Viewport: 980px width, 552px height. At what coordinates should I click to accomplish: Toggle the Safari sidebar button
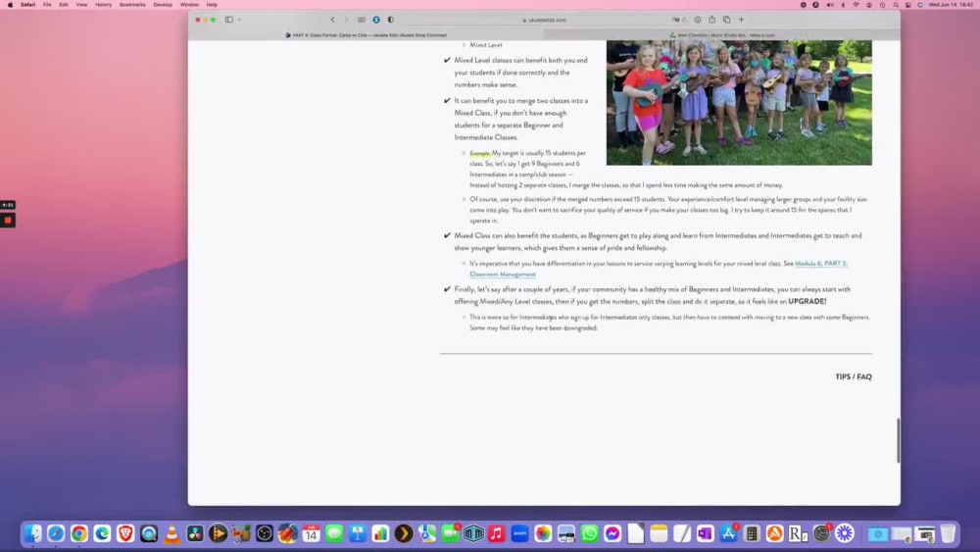point(228,20)
